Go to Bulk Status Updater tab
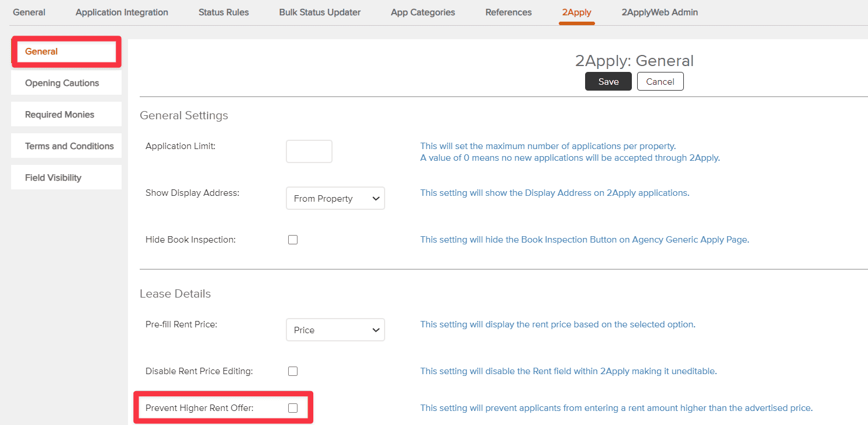Viewport: 868px width, 425px height. pos(320,12)
